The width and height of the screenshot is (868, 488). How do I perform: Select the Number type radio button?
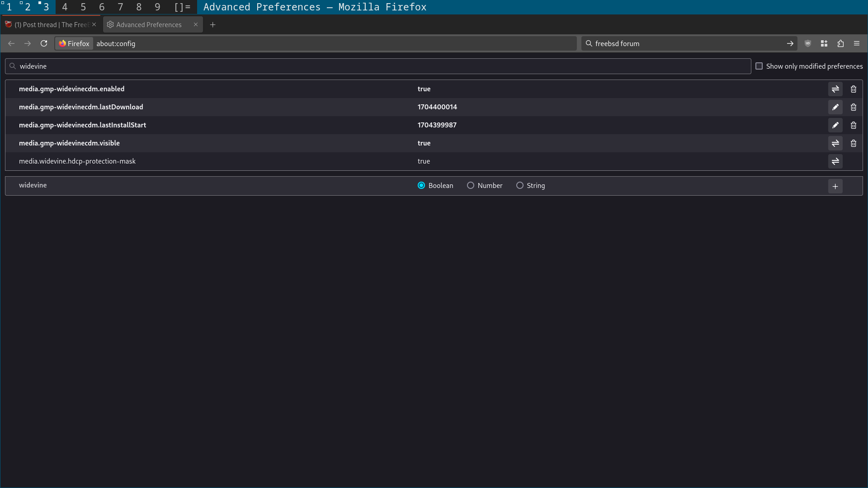pos(470,185)
